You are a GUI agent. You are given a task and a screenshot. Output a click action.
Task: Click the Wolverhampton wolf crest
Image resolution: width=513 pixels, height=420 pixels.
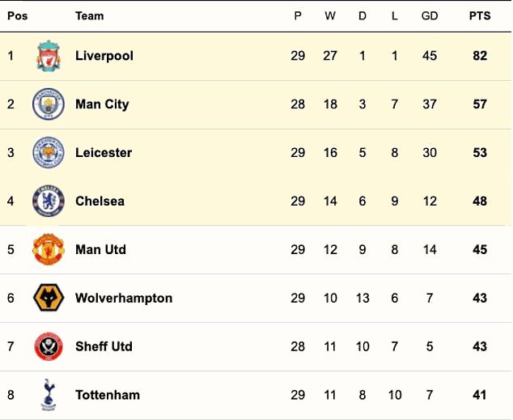point(49,298)
